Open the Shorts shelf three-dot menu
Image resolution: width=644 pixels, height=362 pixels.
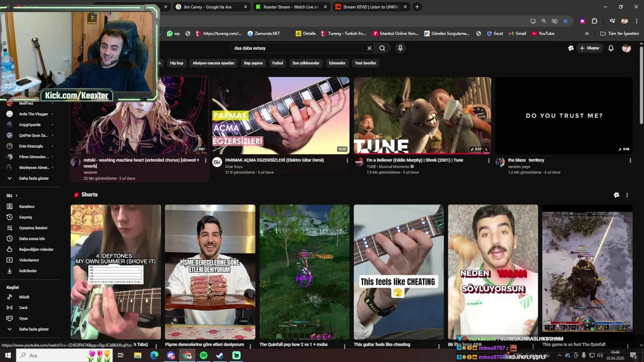[x=627, y=195]
